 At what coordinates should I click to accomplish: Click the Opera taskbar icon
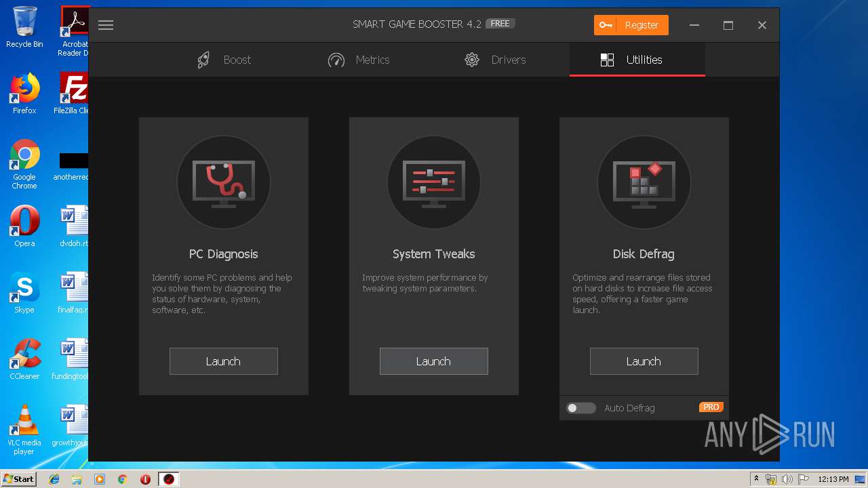tap(145, 479)
